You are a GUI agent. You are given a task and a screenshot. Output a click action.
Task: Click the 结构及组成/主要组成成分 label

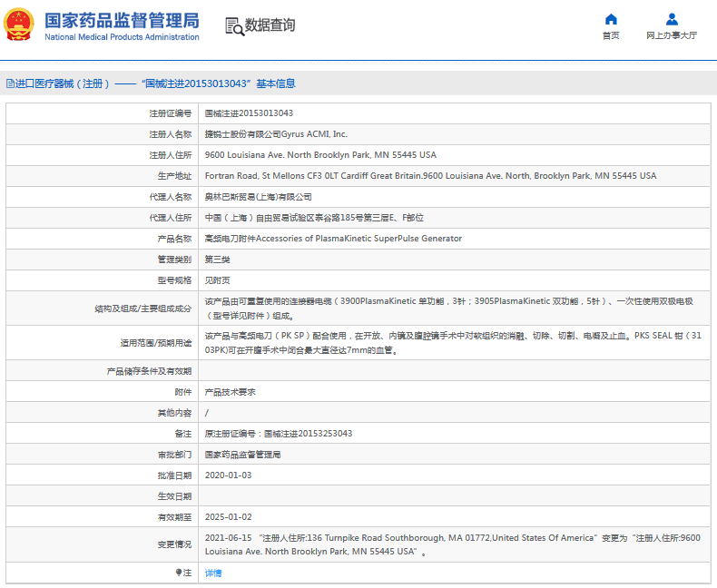[143, 309]
